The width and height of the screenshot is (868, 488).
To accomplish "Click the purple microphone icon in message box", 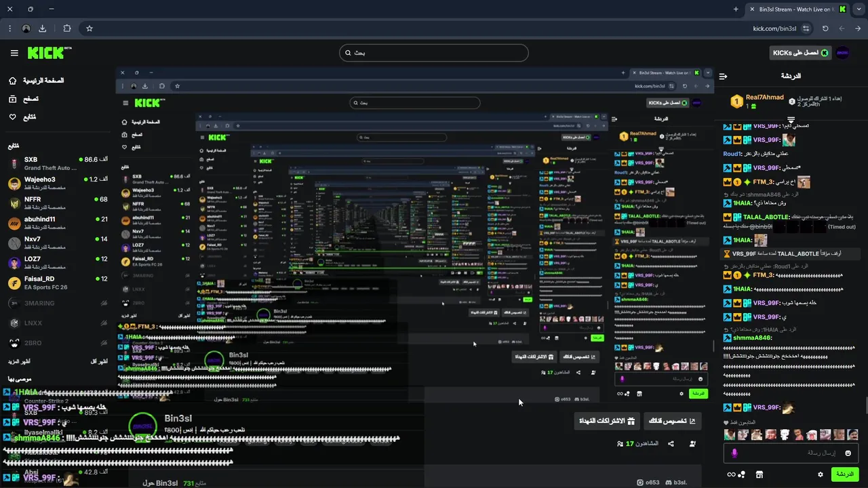I will pos(734,453).
